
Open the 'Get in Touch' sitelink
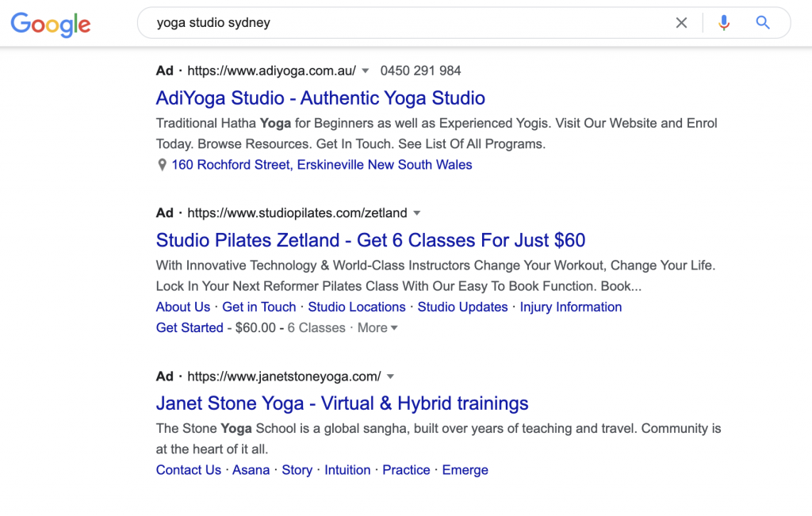pyautogui.click(x=259, y=307)
